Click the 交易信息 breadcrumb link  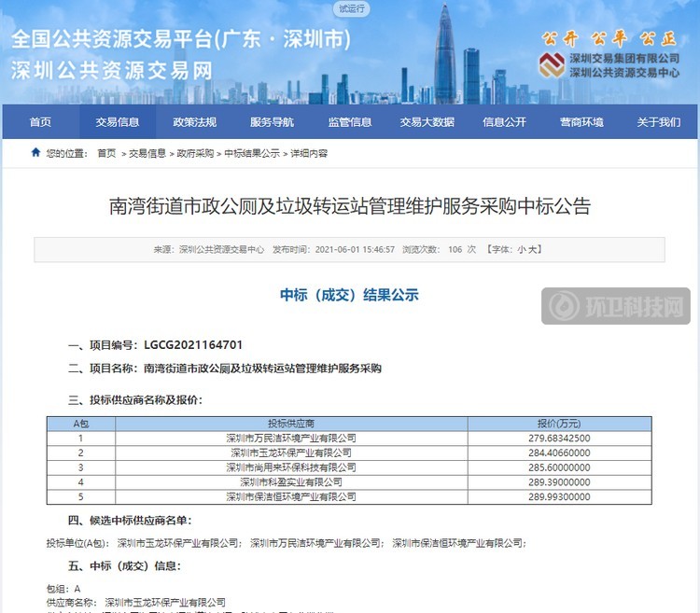coord(147,153)
